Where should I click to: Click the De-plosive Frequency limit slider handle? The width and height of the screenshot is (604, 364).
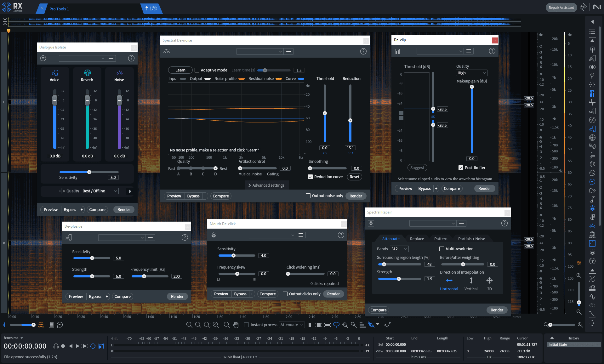click(x=144, y=276)
